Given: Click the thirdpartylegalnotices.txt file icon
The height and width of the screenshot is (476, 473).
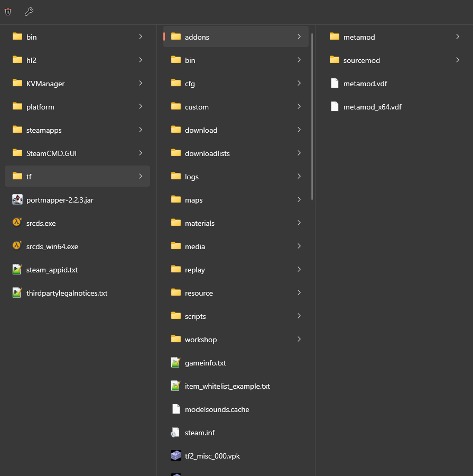Looking at the screenshot, I should (17, 292).
